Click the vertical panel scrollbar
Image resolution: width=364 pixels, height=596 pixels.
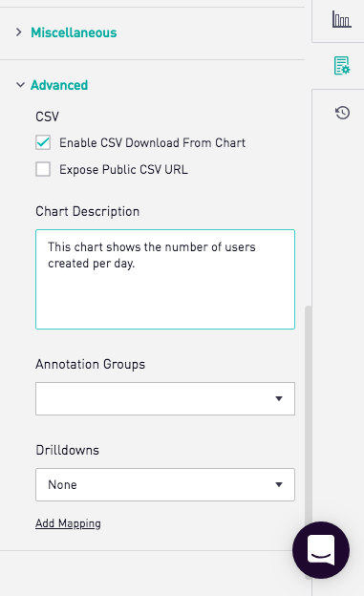(308, 441)
